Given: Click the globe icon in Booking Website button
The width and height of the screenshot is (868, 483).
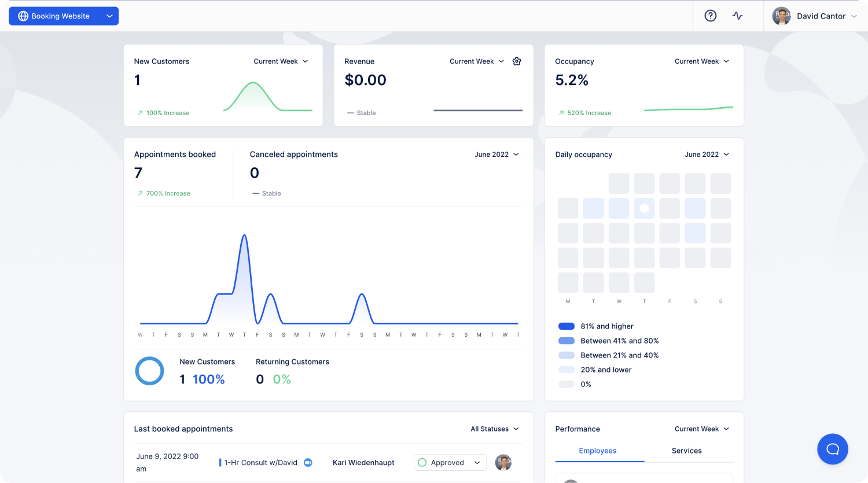Looking at the screenshot, I should point(23,16).
